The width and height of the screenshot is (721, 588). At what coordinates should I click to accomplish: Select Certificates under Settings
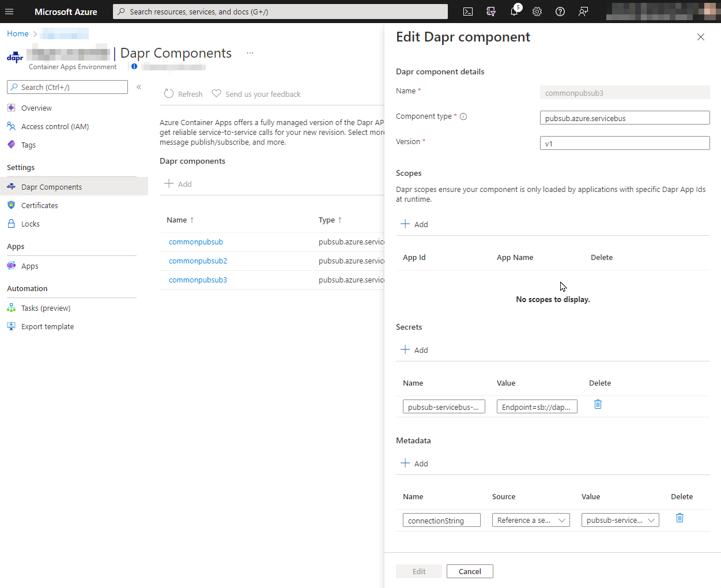point(40,205)
